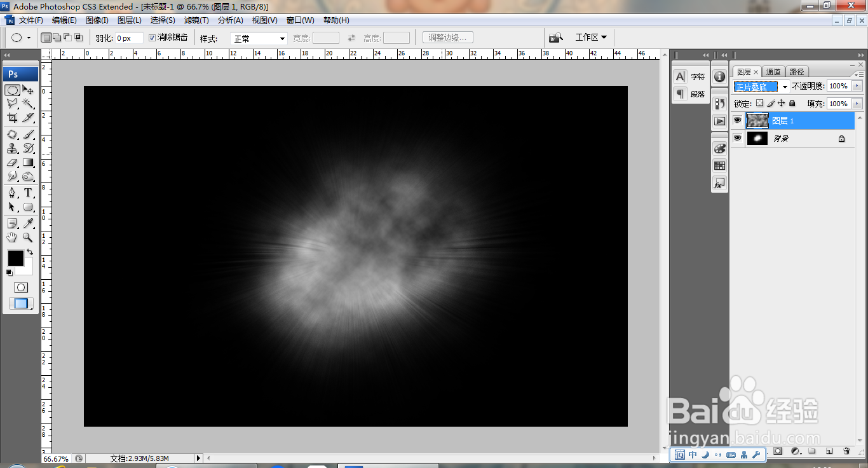This screenshot has height=468, width=868.
Task: Select the Brush tool
Action: pos(29,134)
